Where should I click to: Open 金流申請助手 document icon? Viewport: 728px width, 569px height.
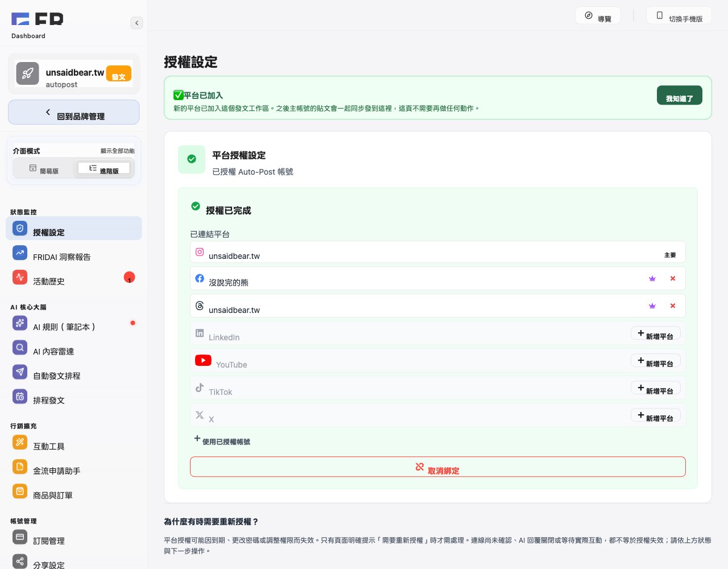pos(20,467)
